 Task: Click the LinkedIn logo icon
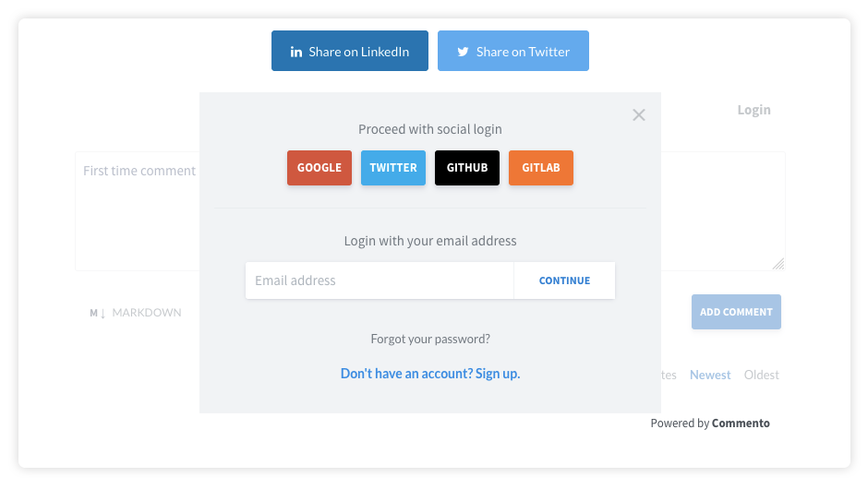[x=296, y=52]
